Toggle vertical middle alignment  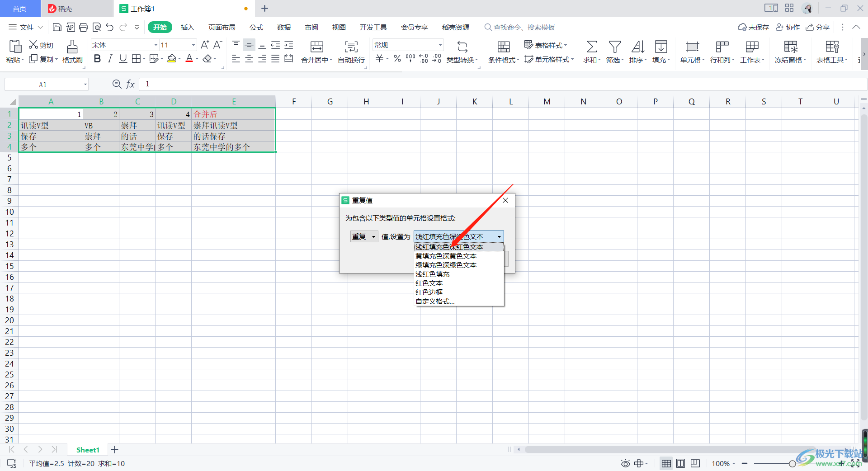click(x=249, y=45)
